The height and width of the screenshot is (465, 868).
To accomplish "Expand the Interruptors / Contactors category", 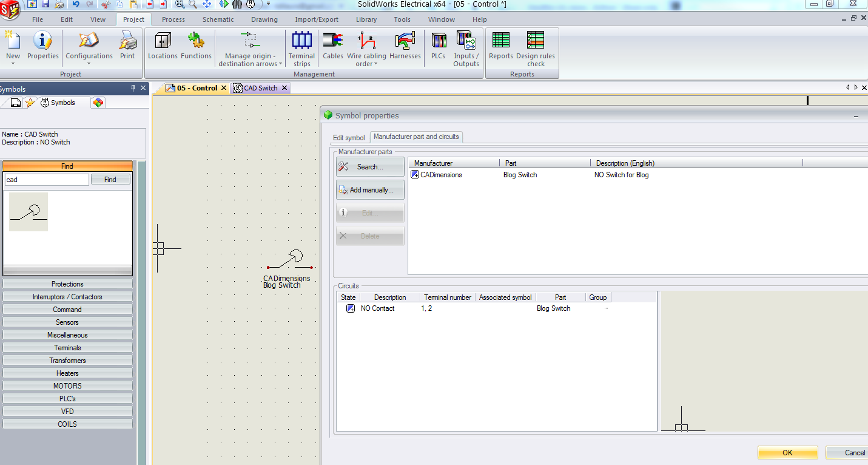I will (67, 297).
